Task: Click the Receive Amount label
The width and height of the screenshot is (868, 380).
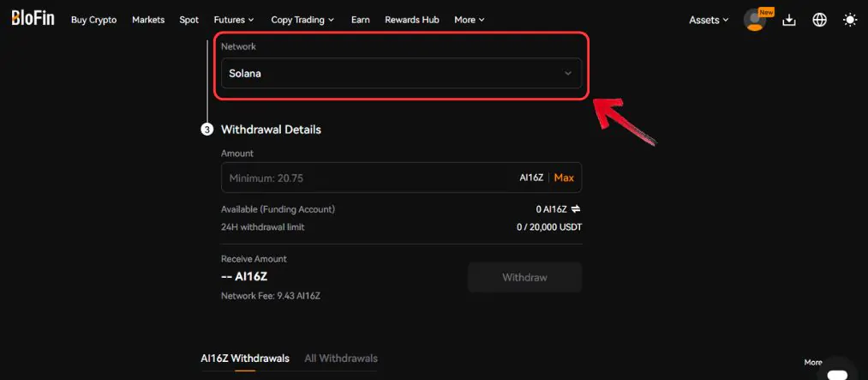Action: point(254,259)
